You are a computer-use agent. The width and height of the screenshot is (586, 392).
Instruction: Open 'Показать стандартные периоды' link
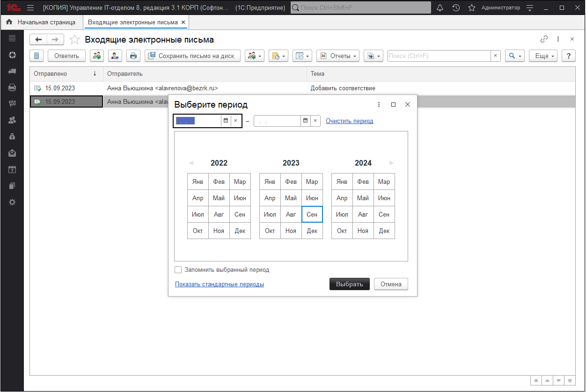[x=219, y=284]
